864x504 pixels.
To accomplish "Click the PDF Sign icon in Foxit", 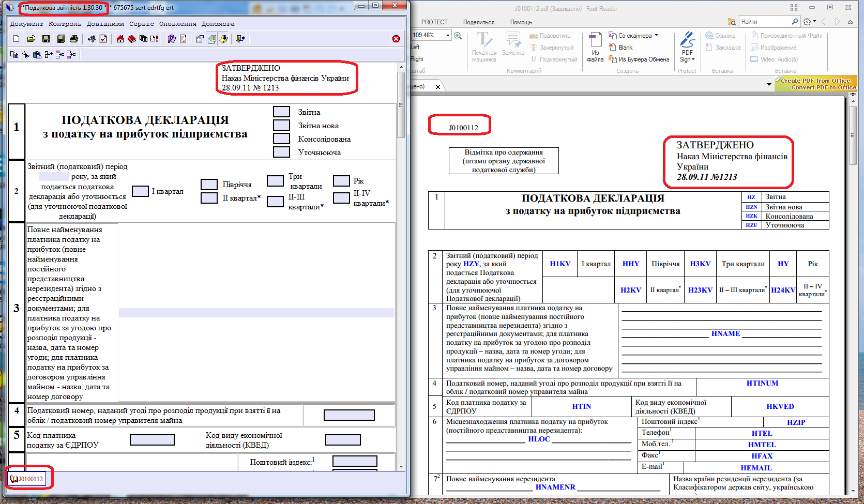I will (687, 47).
